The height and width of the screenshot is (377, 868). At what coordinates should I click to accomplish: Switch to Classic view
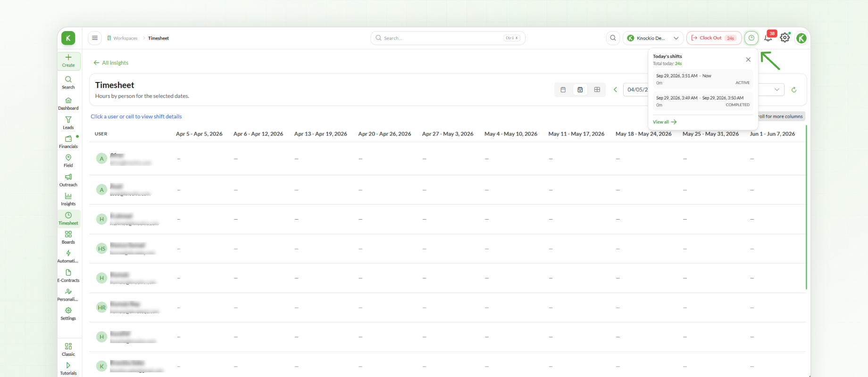coord(68,349)
